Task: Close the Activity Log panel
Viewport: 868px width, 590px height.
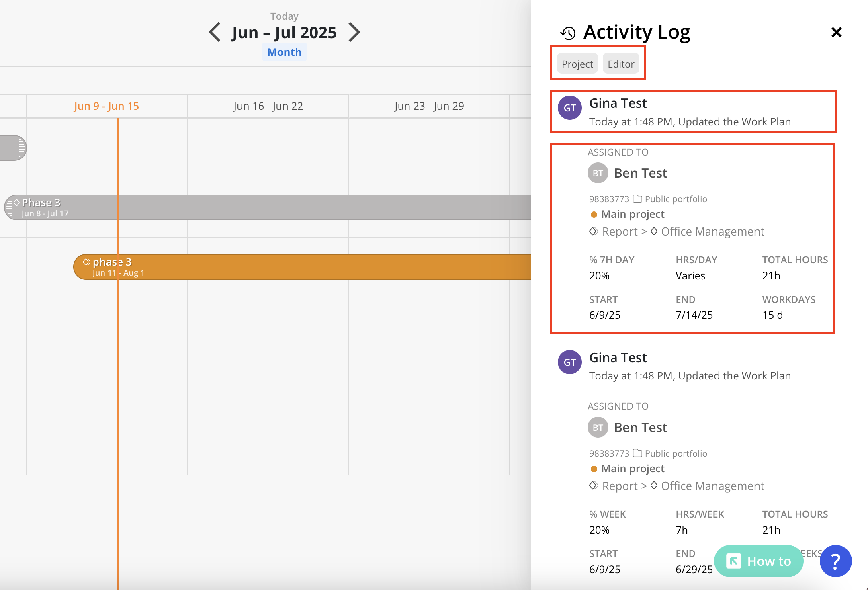Action: [x=836, y=32]
